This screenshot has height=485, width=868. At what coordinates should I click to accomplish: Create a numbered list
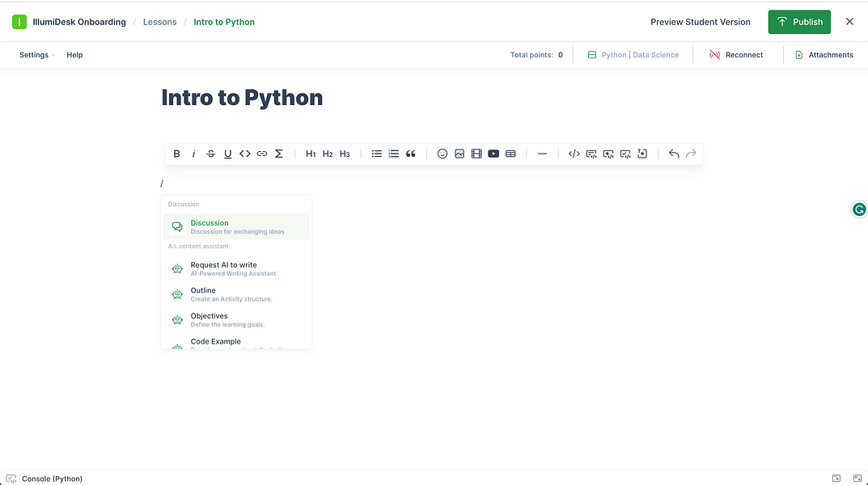pos(394,154)
